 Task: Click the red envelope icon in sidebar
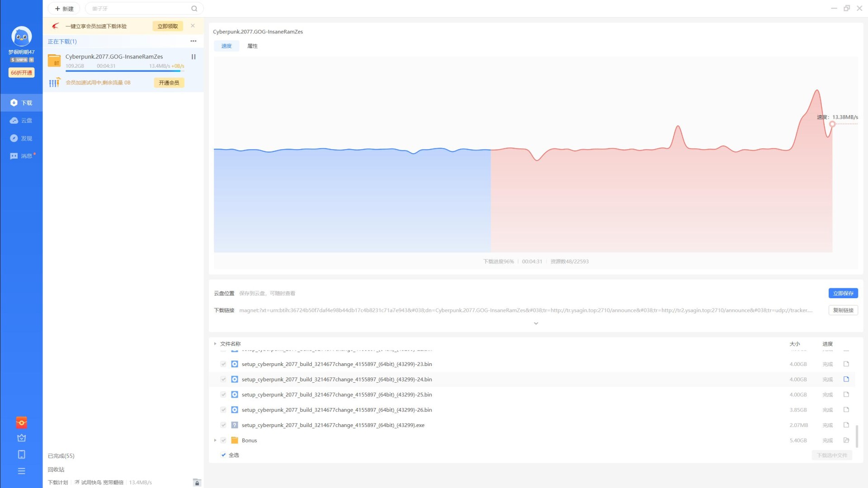(21, 422)
